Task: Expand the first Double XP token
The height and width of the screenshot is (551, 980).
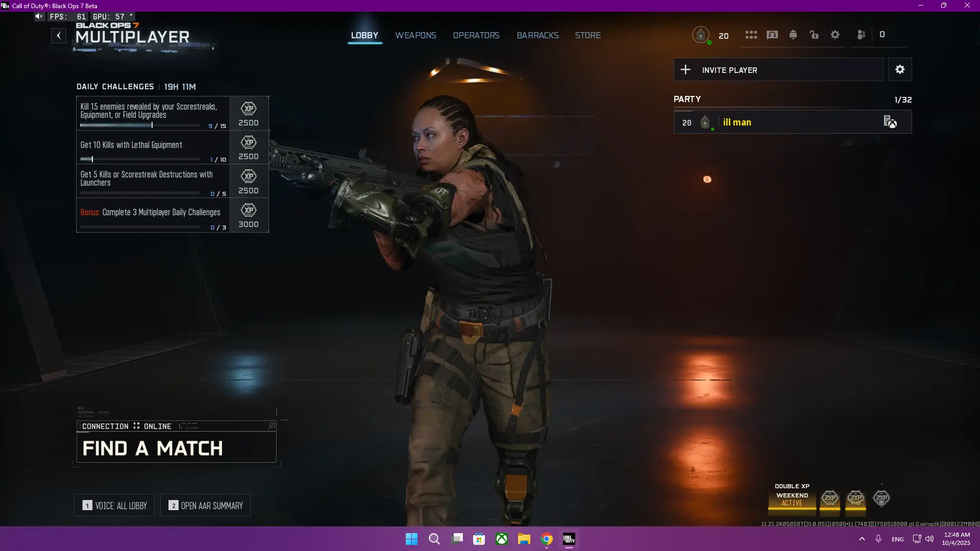Action: (830, 498)
